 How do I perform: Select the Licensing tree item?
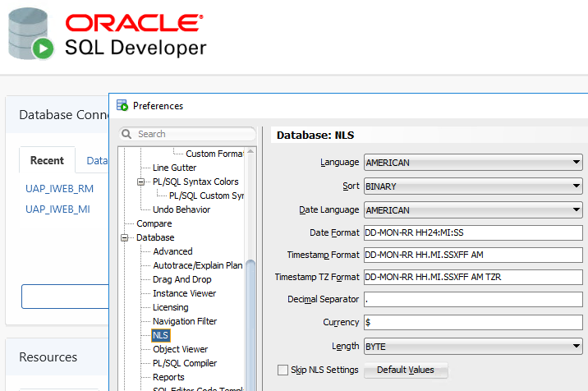pyautogui.click(x=170, y=307)
